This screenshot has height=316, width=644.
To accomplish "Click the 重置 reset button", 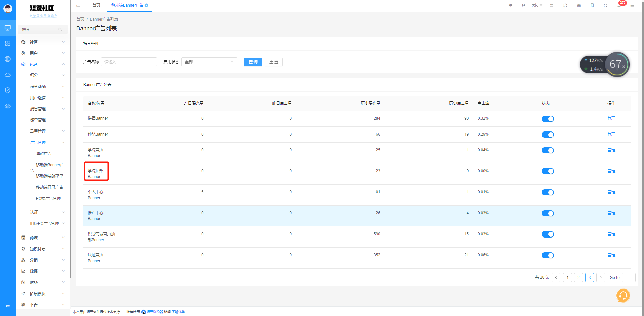I will pos(274,62).
